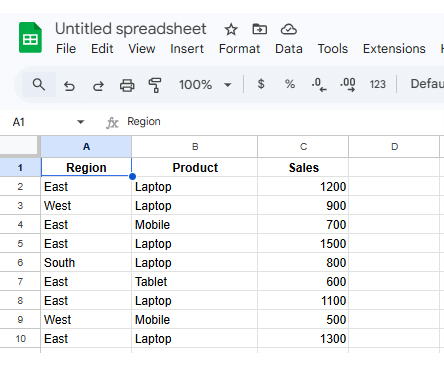Select column B header

(195, 147)
